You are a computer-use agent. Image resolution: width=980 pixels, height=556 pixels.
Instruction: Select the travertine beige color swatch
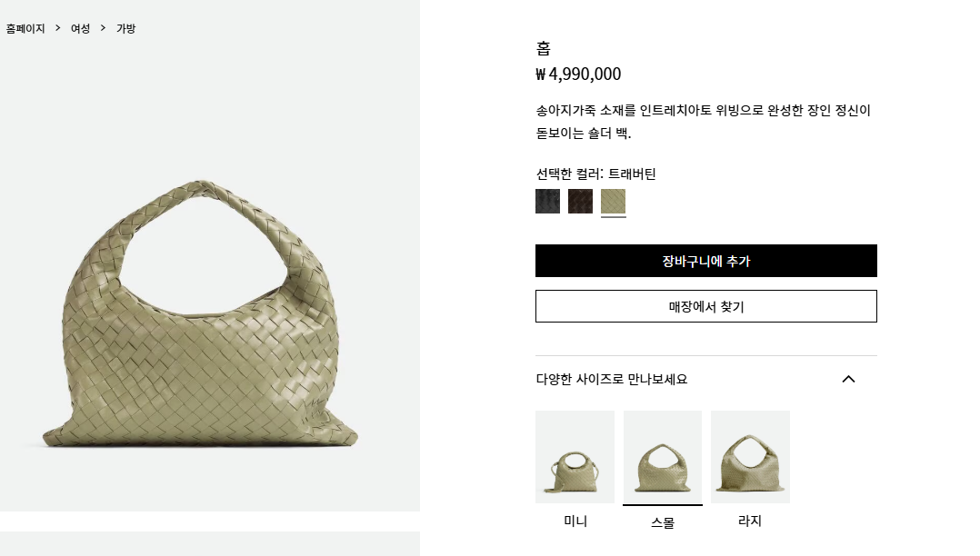[x=613, y=201]
